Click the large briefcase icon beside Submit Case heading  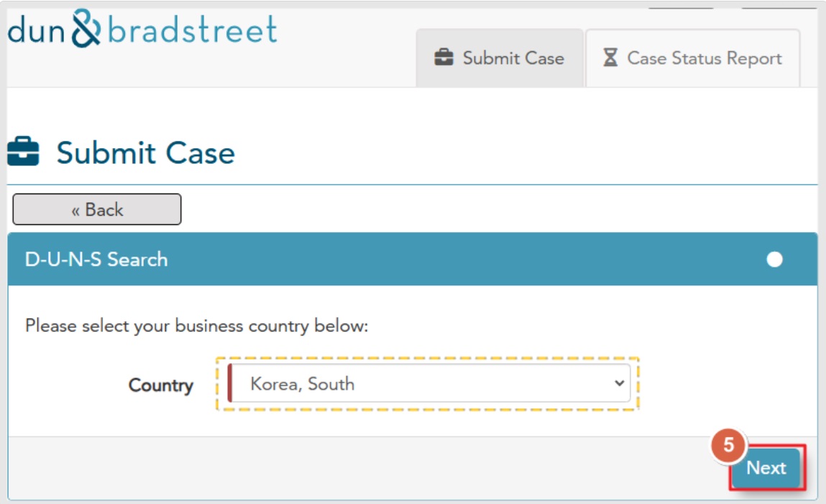point(23,152)
